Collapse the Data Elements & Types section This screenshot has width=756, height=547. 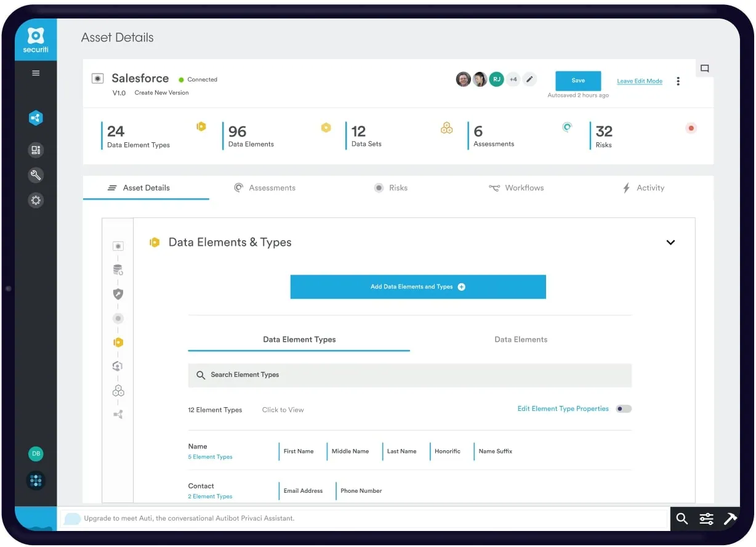(670, 243)
